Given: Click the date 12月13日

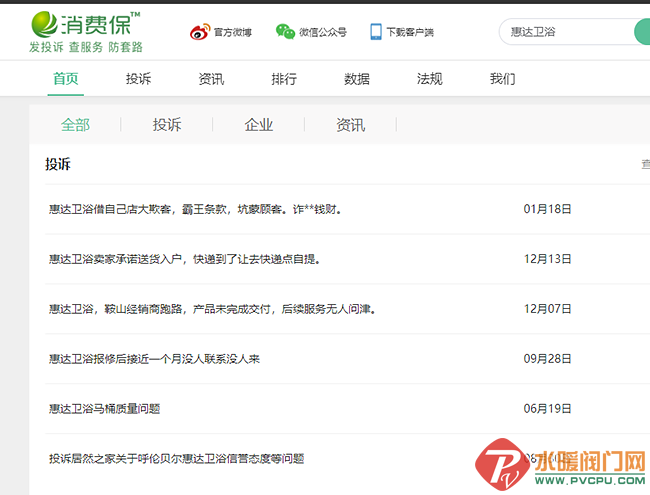Looking at the screenshot, I should point(547,259).
